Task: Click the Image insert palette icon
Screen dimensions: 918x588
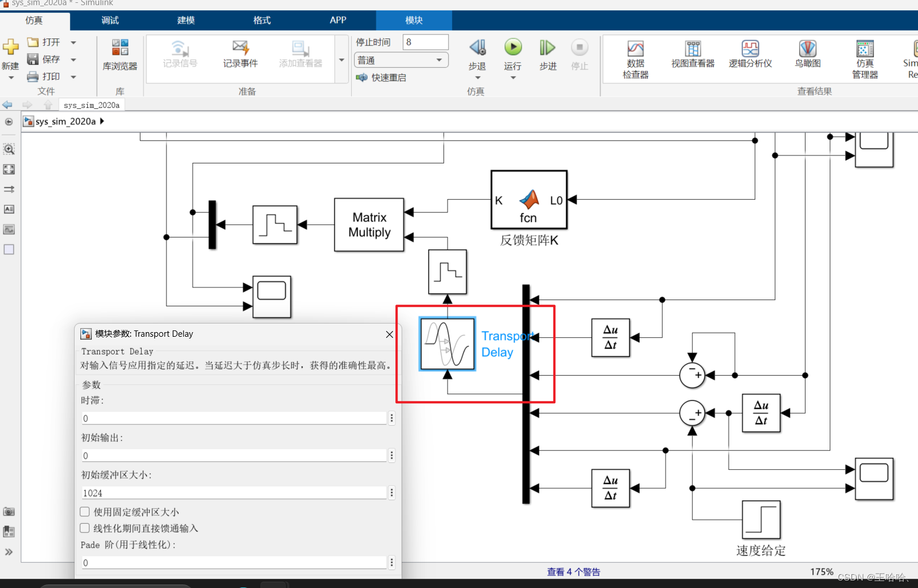Action: click(9, 229)
